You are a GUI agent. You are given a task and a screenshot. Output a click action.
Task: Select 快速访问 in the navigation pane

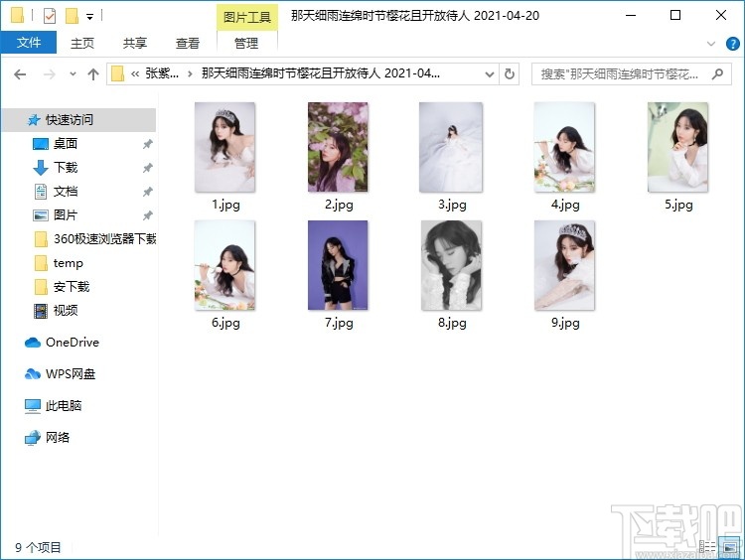click(x=78, y=120)
